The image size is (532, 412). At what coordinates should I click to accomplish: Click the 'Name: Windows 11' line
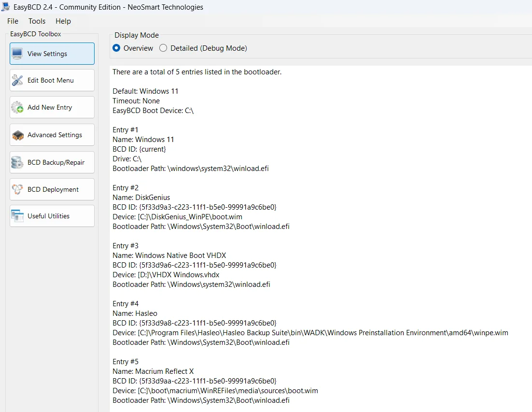pos(143,140)
